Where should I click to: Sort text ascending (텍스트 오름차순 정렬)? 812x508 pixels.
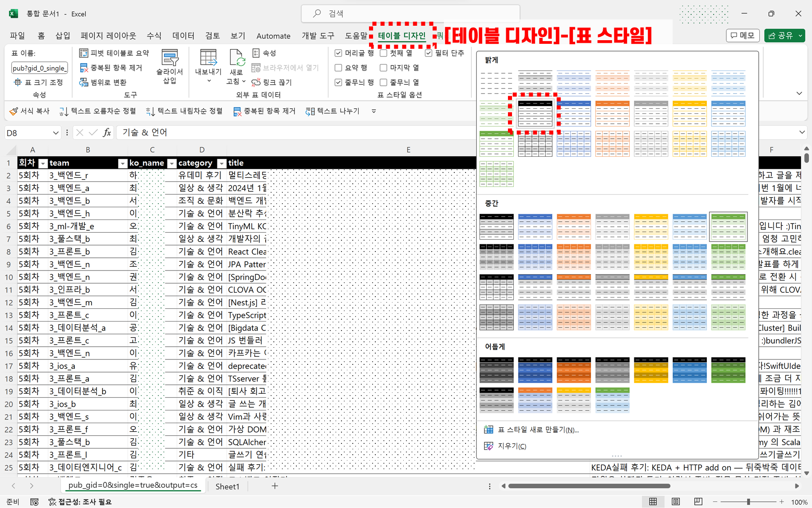[97, 111]
